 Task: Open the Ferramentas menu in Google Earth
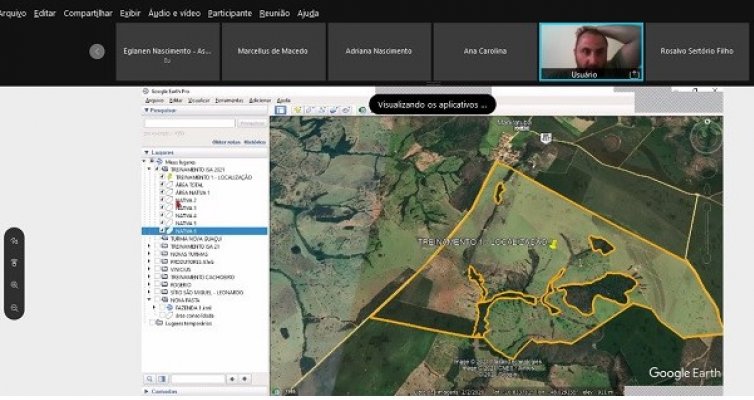click(228, 100)
